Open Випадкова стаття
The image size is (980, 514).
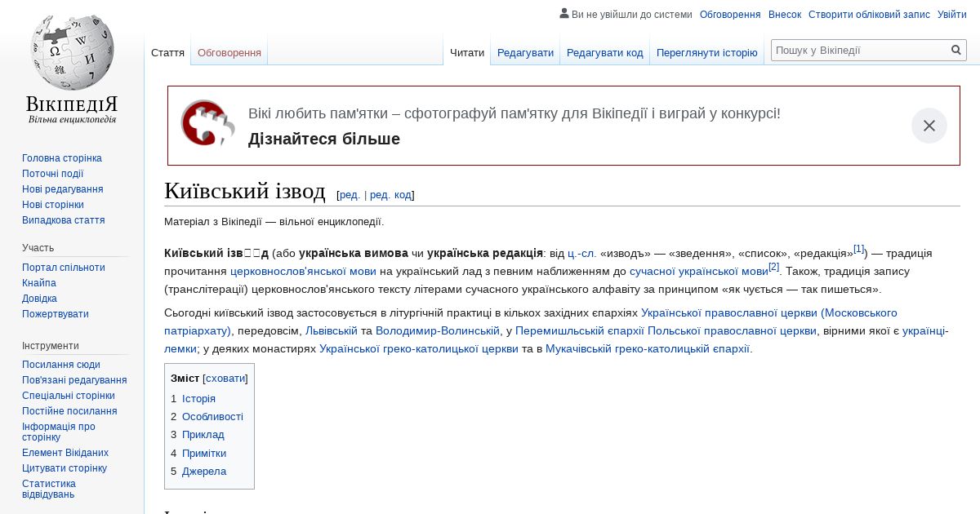[64, 220]
